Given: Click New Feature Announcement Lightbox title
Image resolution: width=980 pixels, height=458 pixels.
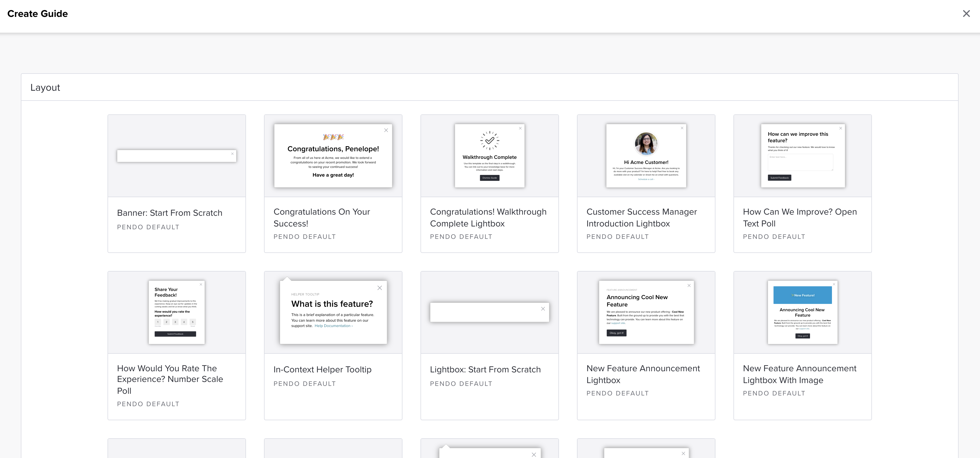Looking at the screenshot, I should pyautogui.click(x=643, y=374).
